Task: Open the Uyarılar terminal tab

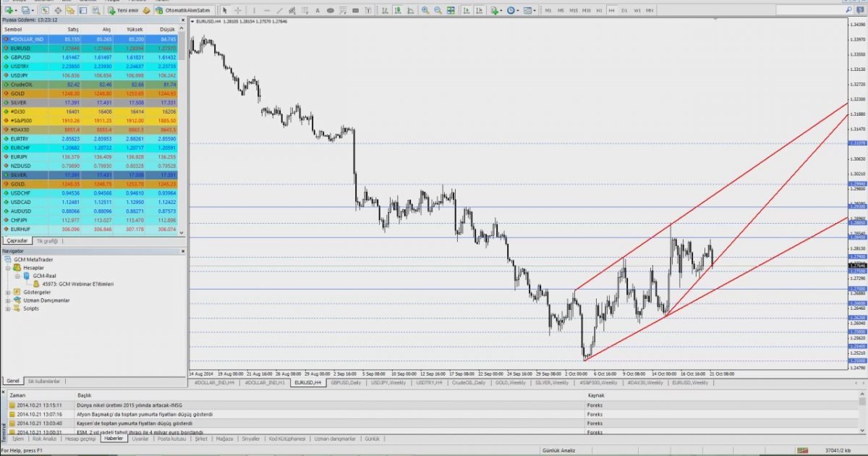Action: pos(140,439)
